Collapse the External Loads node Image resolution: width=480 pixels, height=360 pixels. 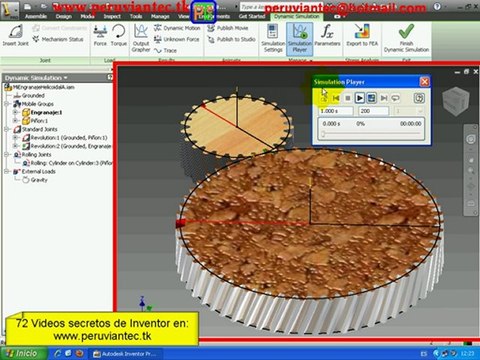[6, 171]
